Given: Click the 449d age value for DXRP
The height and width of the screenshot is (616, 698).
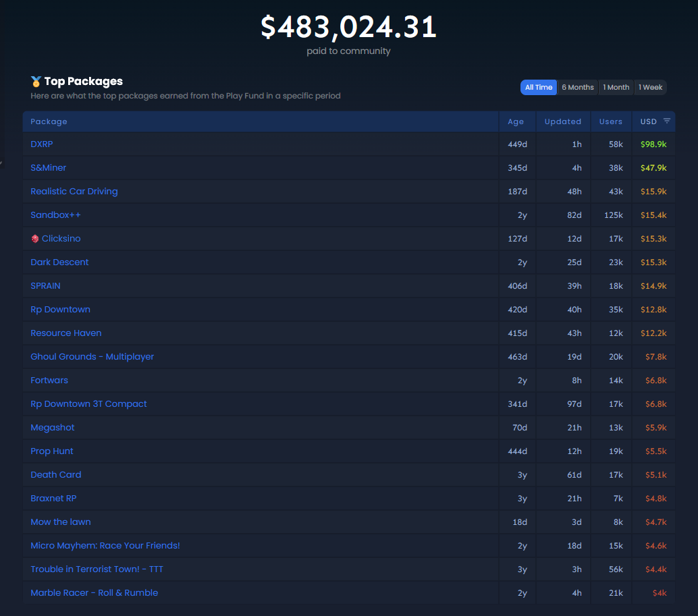Looking at the screenshot, I should [x=517, y=144].
